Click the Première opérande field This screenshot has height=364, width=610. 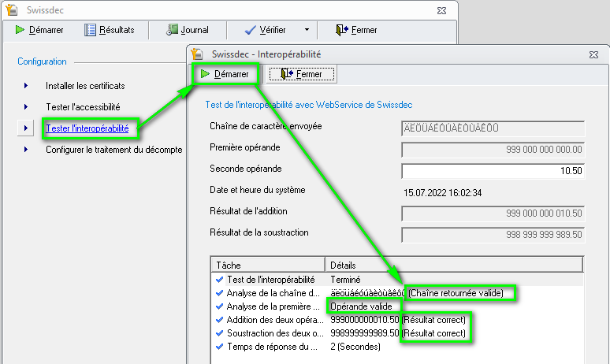click(x=493, y=150)
